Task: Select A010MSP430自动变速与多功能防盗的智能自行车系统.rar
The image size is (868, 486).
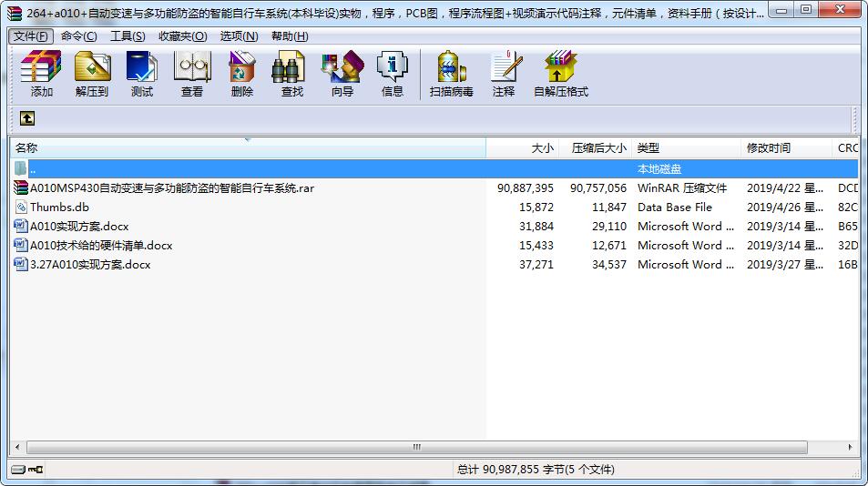Action: click(x=172, y=188)
